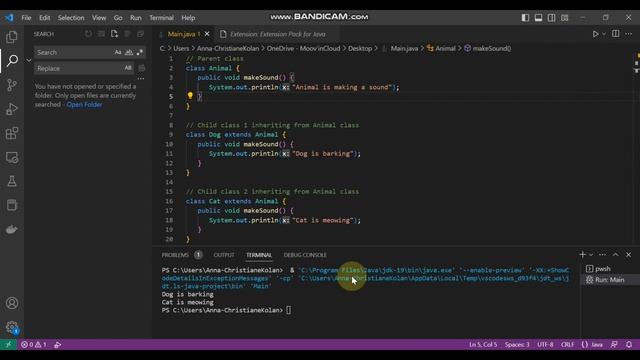The height and width of the screenshot is (360, 640).
Task: Toggle Preserve Case in Replace box
Action: click(x=128, y=68)
